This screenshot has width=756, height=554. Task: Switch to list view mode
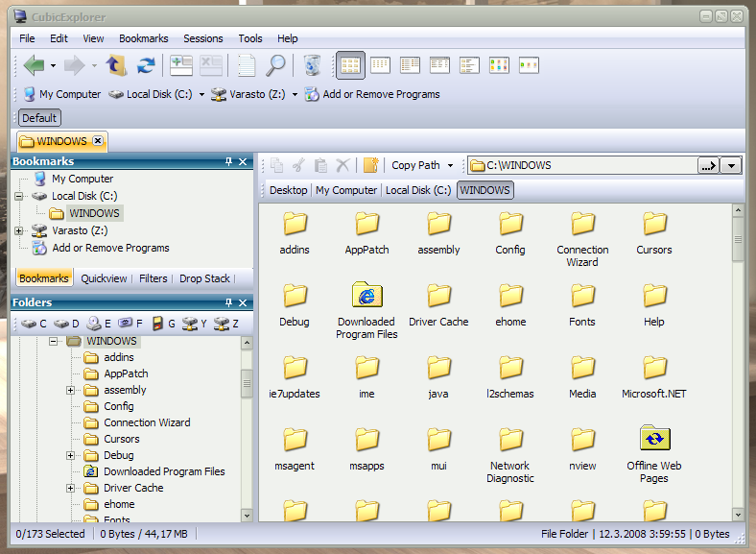[x=410, y=65]
